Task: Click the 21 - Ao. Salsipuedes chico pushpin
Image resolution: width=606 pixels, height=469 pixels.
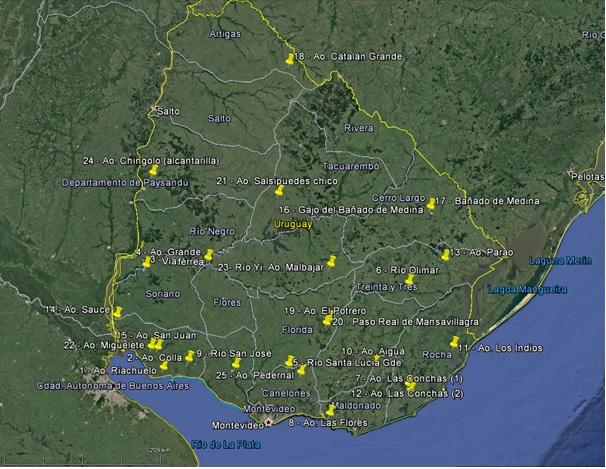Action: (x=281, y=190)
